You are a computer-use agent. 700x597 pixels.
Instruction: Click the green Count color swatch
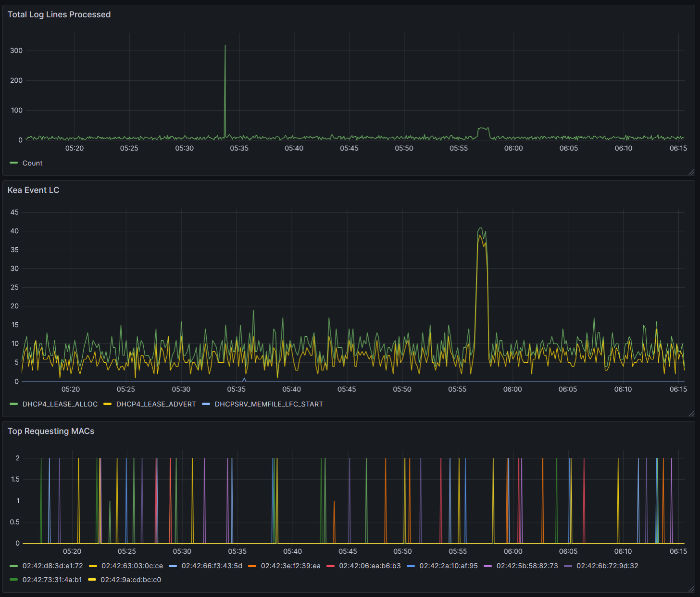pos(14,163)
